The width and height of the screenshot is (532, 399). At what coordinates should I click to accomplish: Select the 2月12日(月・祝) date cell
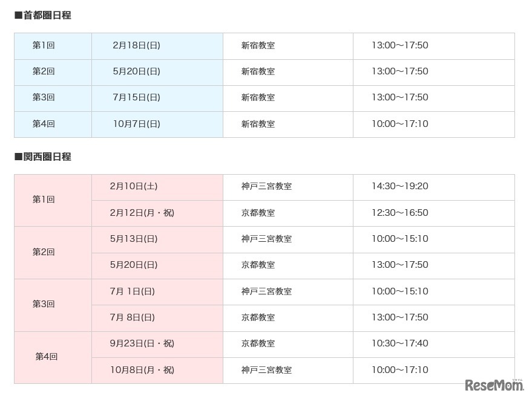pos(142,213)
